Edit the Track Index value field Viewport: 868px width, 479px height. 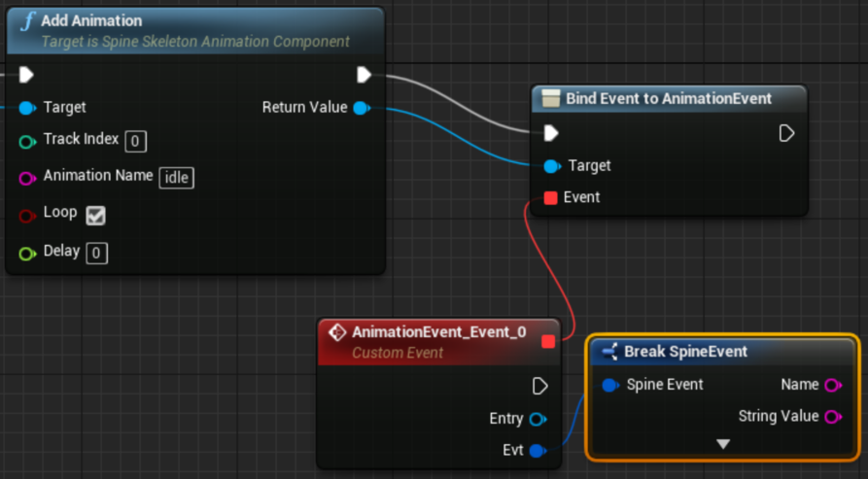pyautogui.click(x=136, y=142)
